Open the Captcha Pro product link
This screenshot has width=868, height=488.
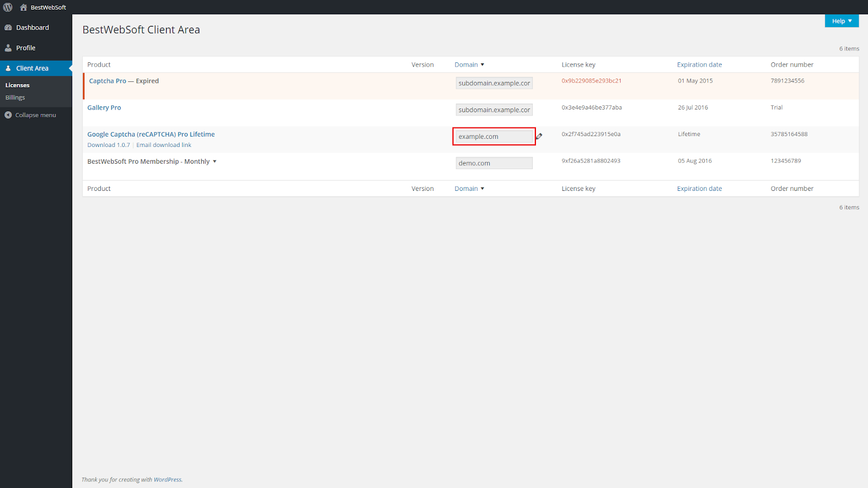(107, 81)
